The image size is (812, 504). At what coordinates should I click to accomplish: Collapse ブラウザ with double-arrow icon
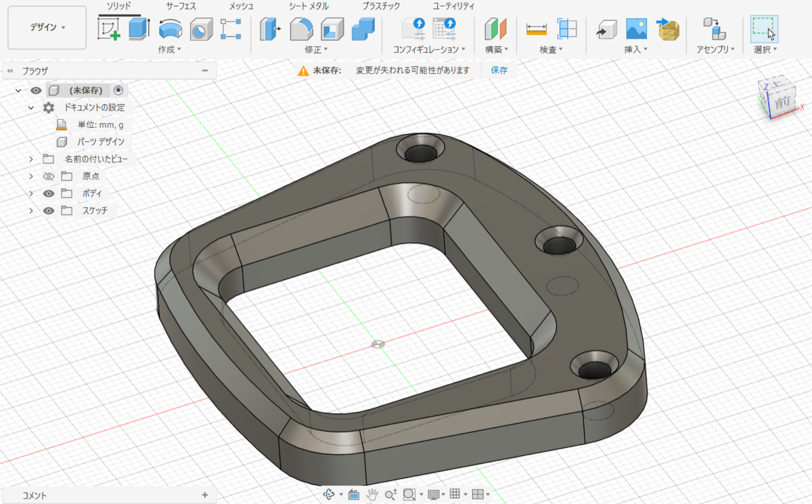tap(10, 70)
